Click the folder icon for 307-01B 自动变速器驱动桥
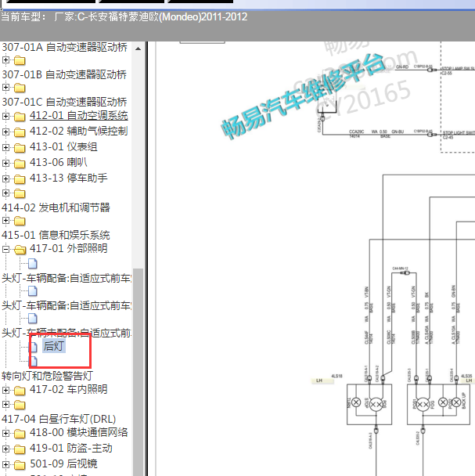The width and height of the screenshot is (475, 476). coord(20,60)
